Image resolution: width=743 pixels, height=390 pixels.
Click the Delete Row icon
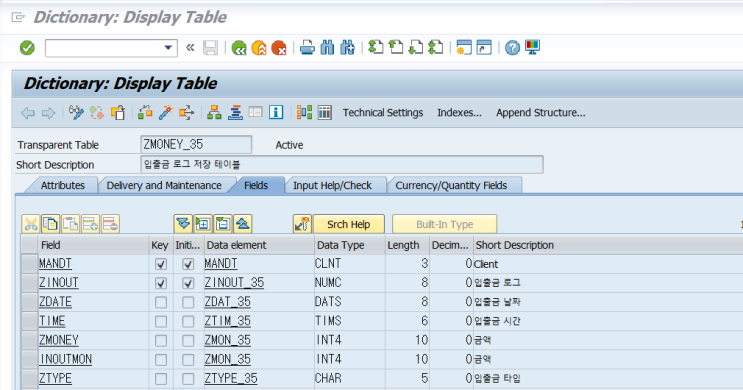(x=110, y=224)
